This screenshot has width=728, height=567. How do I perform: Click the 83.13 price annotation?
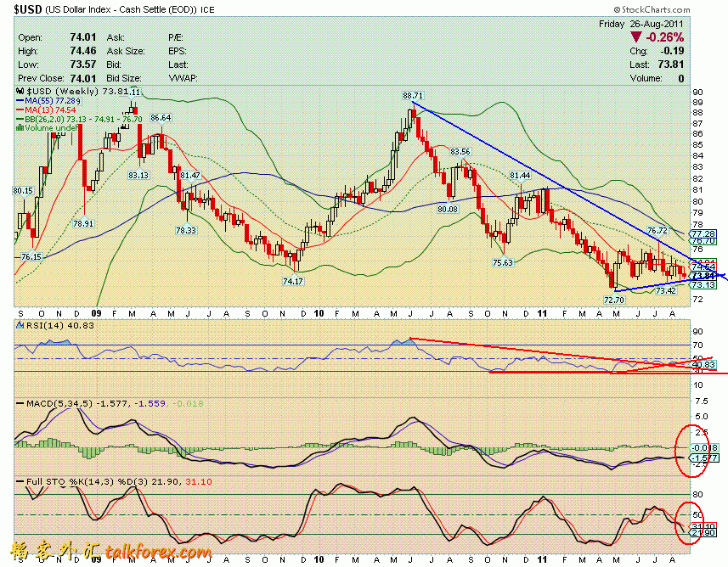pyautogui.click(x=138, y=175)
